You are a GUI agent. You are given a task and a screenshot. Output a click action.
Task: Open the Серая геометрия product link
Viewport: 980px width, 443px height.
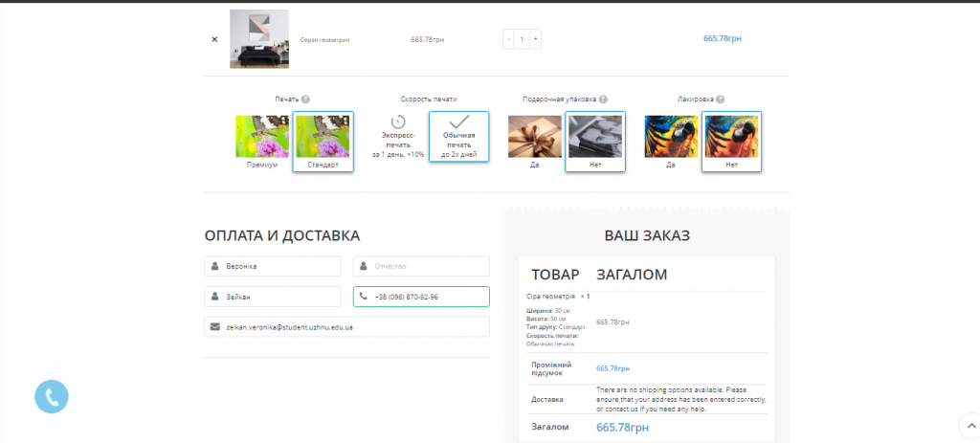pos(325,40)
